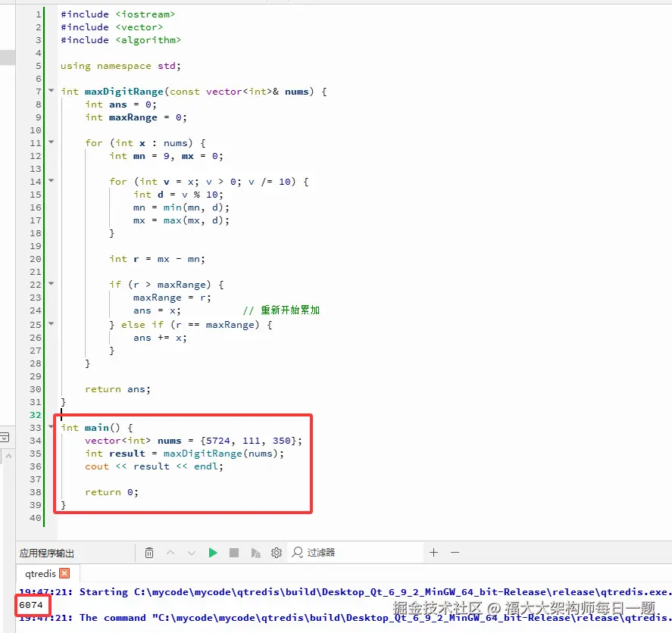This screenshot has height=633, width=672.
Task: Click the maxDigitRange function name on line 7
Action: (x=123, y=92)
